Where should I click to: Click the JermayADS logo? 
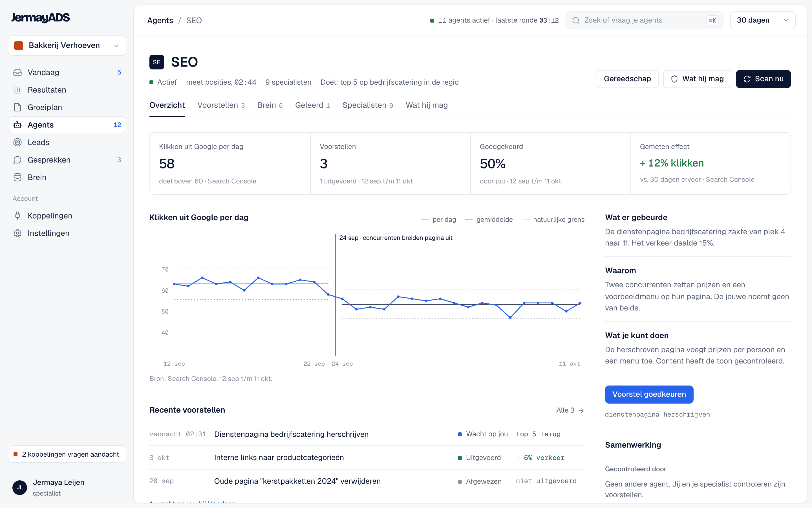click(41, 17)
